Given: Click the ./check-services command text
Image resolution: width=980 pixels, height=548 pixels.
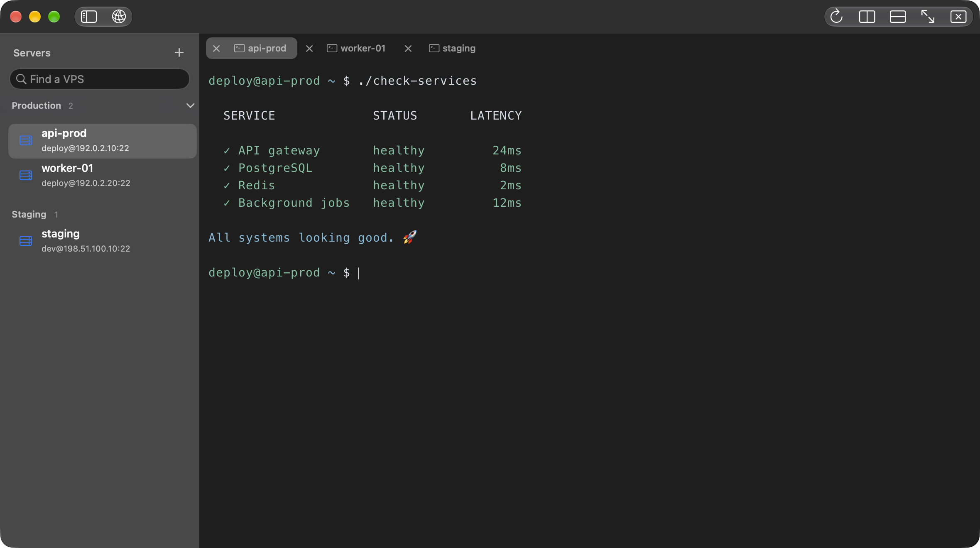Looking at the screenshot, I should point(417,81).
